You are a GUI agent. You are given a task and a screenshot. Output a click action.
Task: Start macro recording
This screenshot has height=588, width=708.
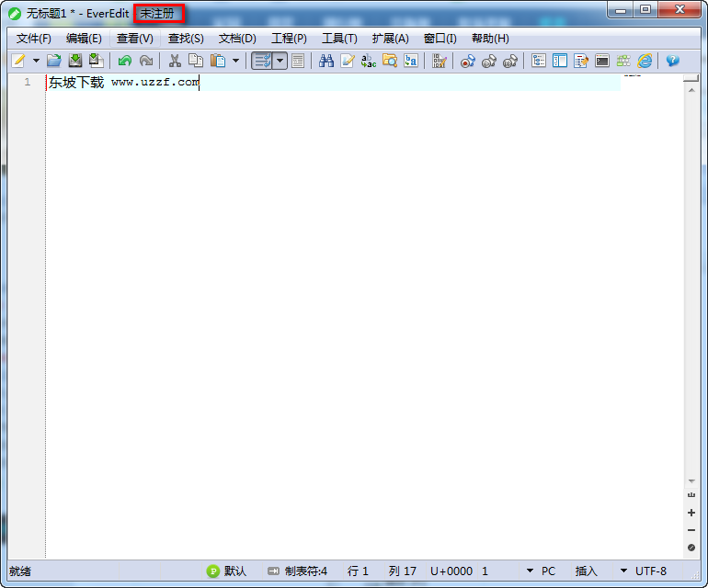468,61
